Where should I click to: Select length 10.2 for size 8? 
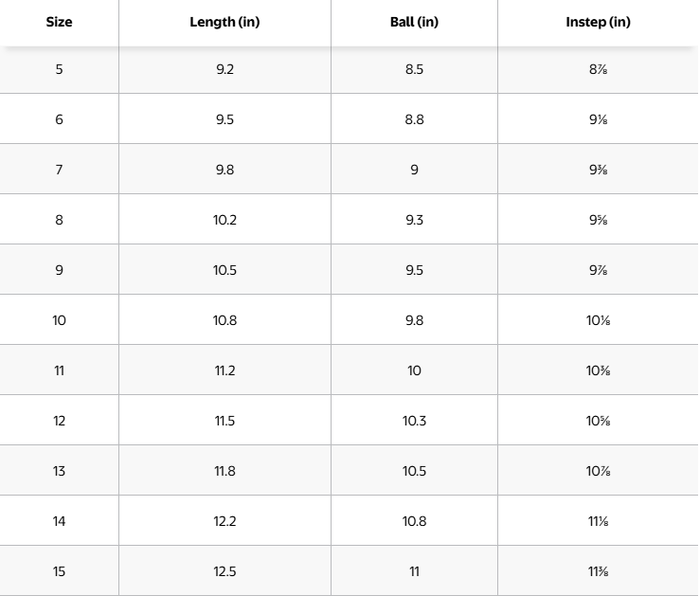tap(224, 220)
